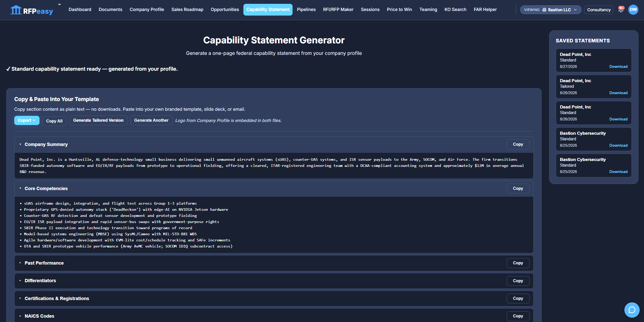The width and height of the screenshot is (644, 322).
Task: Open the notifications bell icon
Action: (621, 10)
